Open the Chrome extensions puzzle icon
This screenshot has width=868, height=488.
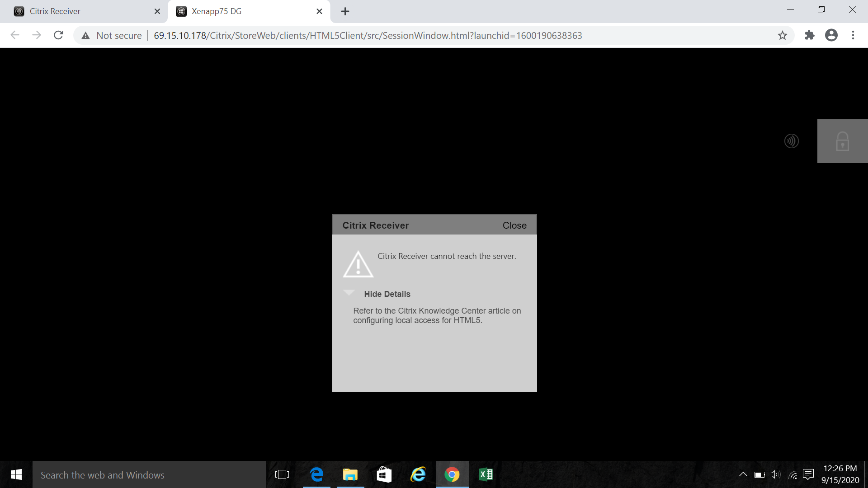pyautogui.click(x=809, y=35)
